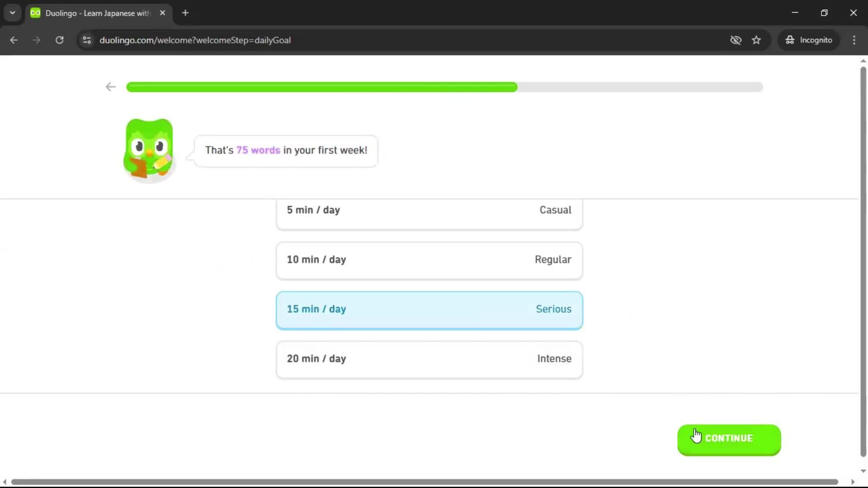Select the 5 min/day Casual goal
The width and height of the screenshot is (868, 488).
click(429, 210)
